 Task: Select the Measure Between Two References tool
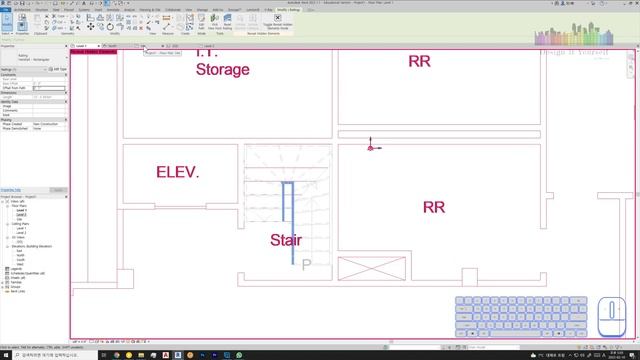click(x=167, y=27)
